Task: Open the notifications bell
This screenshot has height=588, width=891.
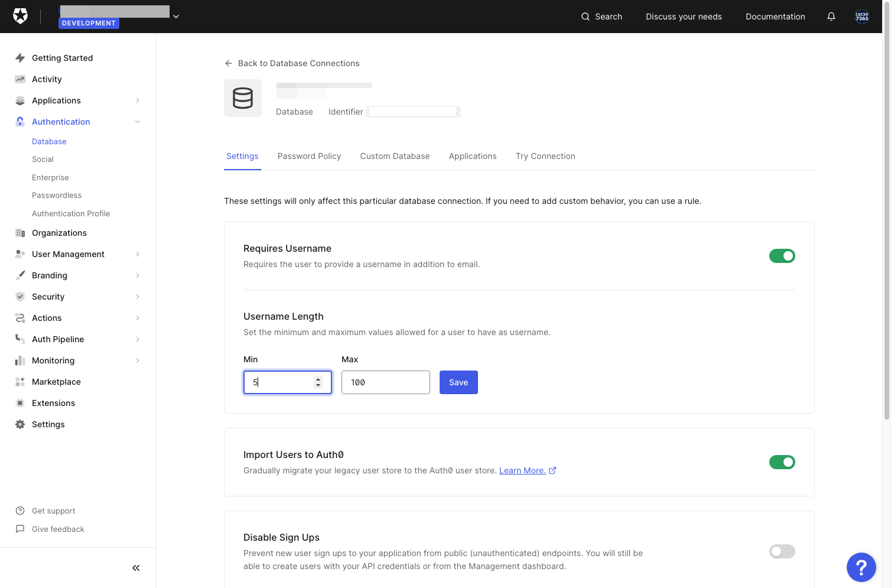Action: pos(831,17)
